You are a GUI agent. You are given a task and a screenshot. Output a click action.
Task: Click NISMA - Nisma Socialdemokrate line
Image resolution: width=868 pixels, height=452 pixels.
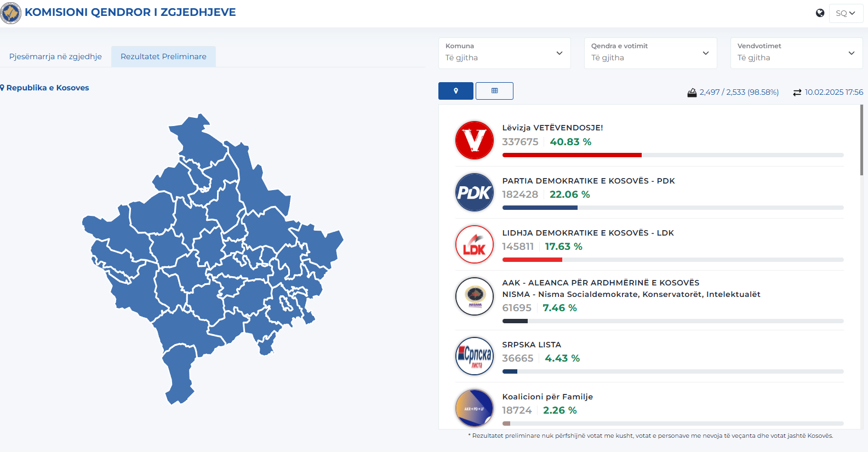tap(631, 294)
